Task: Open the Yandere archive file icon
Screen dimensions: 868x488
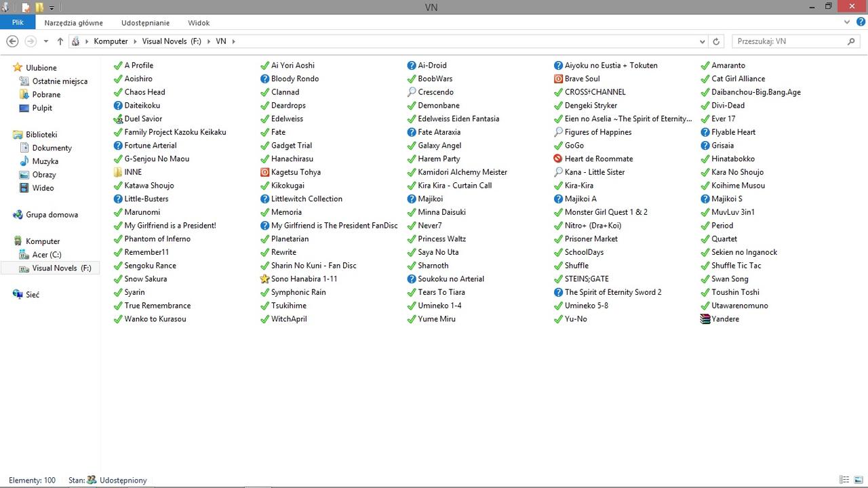Action: 705,319
